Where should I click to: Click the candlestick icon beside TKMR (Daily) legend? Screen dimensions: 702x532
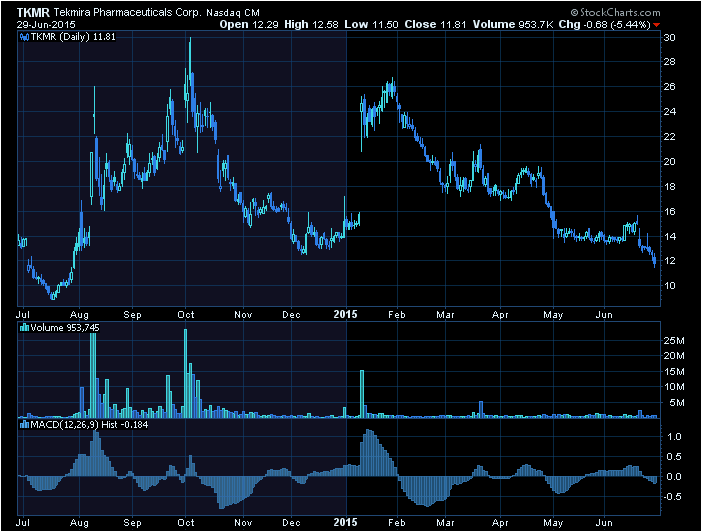[x=24, y=37]
